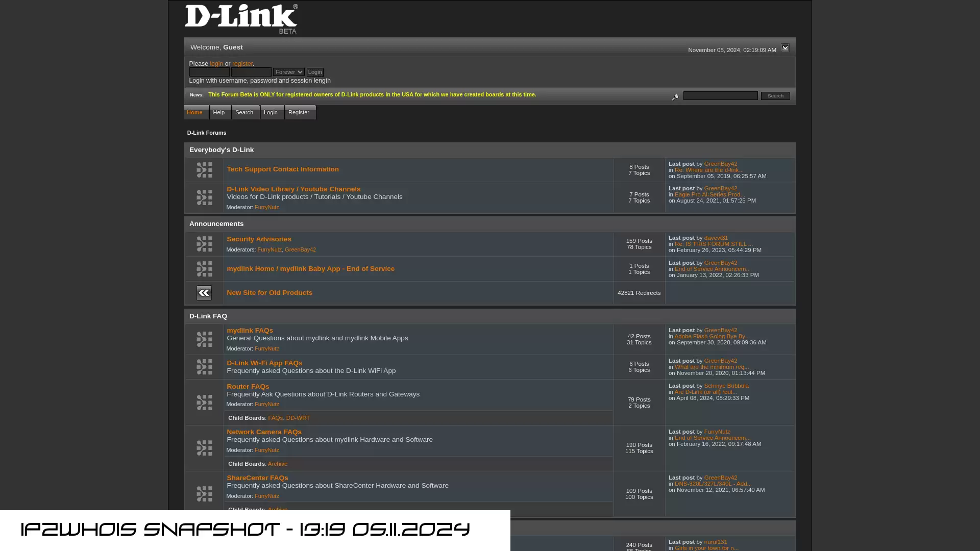Open the Security Advisories board

click(x=259, y=239)
